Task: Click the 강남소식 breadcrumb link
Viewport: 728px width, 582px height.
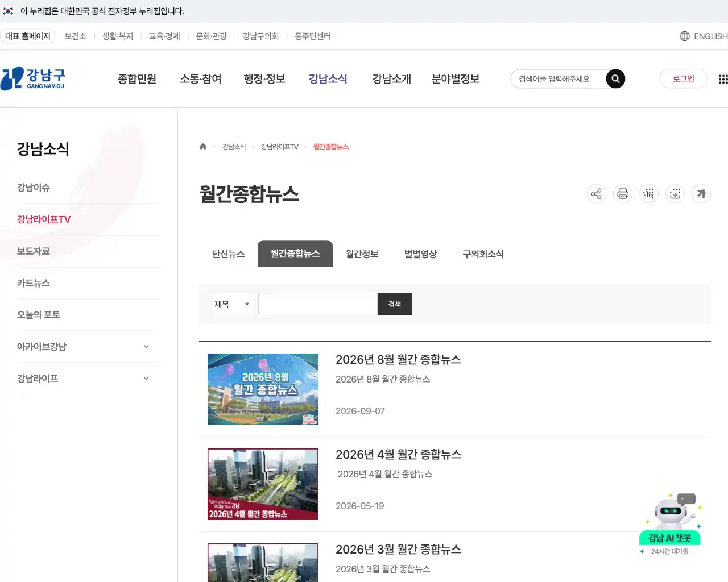Action: point(234,147)
